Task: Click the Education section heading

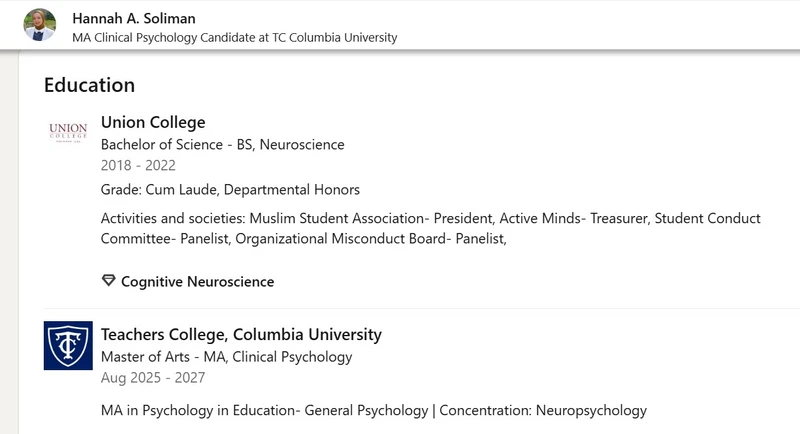Action: pyautogui.click(x=89, y=85)
